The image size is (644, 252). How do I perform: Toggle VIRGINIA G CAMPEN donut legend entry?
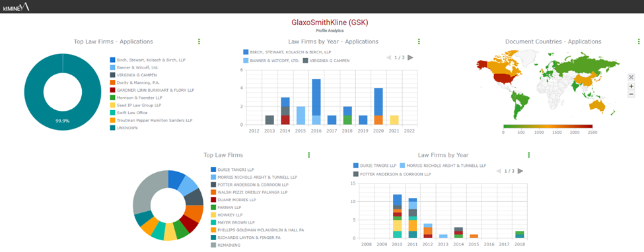pos(133,75)
